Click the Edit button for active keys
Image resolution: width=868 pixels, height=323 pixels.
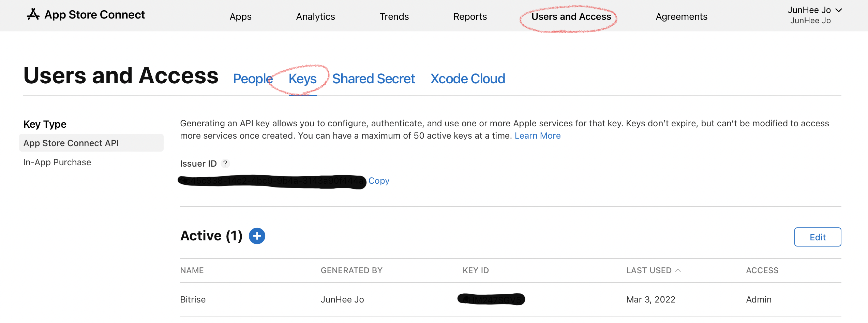[818, 237]
